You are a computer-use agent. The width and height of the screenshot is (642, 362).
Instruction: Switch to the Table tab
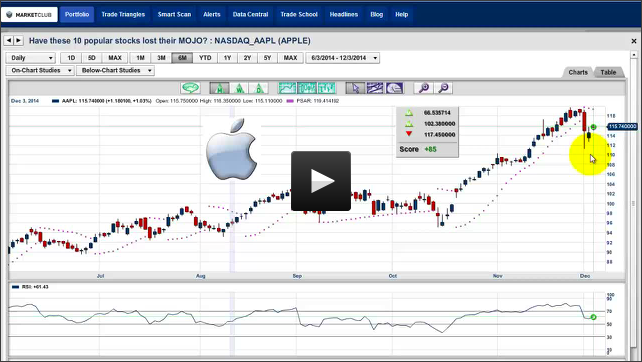pos(608,72)
